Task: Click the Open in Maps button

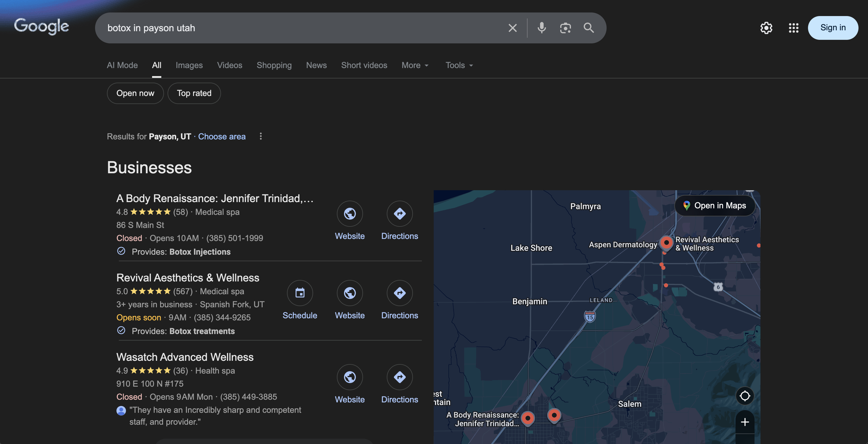Action: pos(714,206)
